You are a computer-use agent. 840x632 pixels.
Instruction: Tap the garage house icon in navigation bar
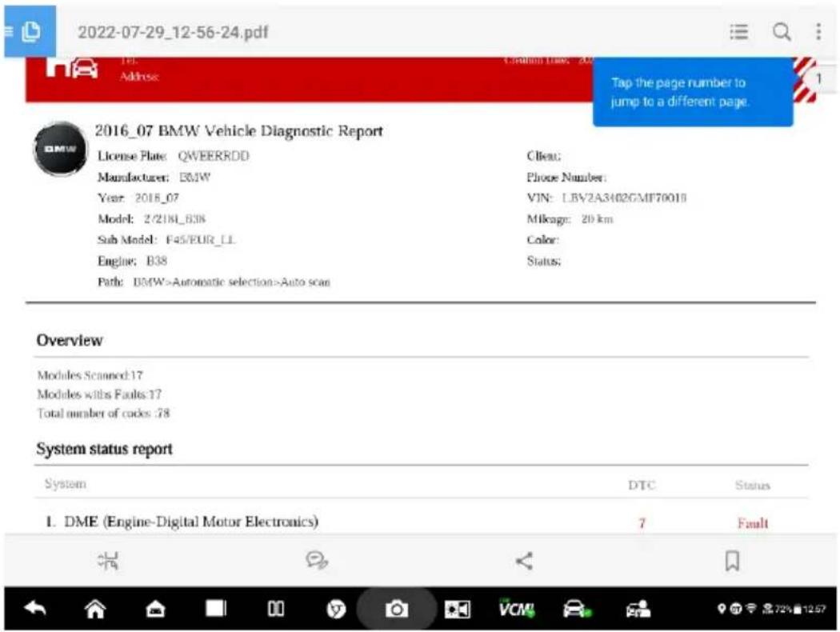pyautogui.click(x=155, y=609)
